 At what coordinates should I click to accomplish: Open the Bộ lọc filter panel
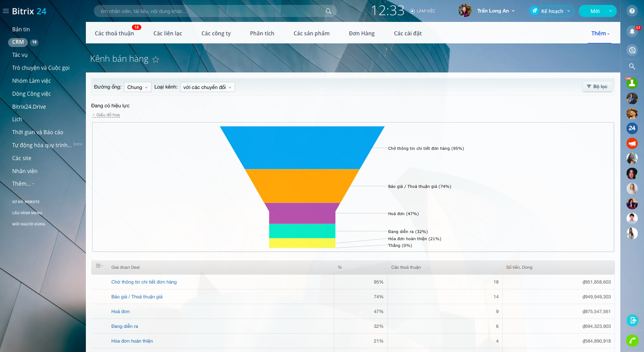597,86
